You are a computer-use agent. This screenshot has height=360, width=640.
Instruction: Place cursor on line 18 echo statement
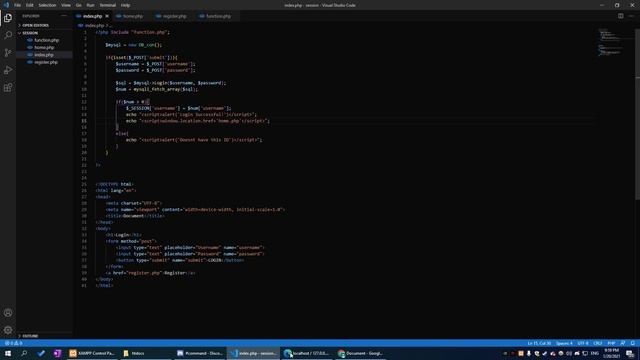tap(193, 140)
